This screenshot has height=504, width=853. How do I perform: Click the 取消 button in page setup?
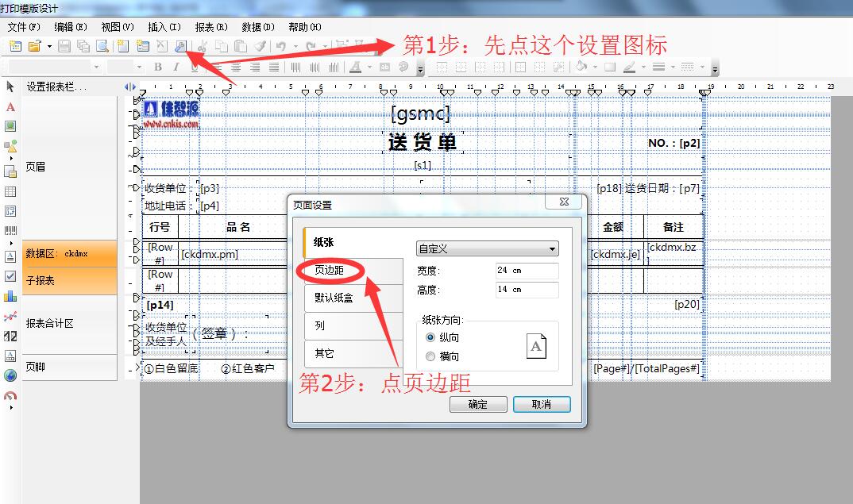(541, 404)
